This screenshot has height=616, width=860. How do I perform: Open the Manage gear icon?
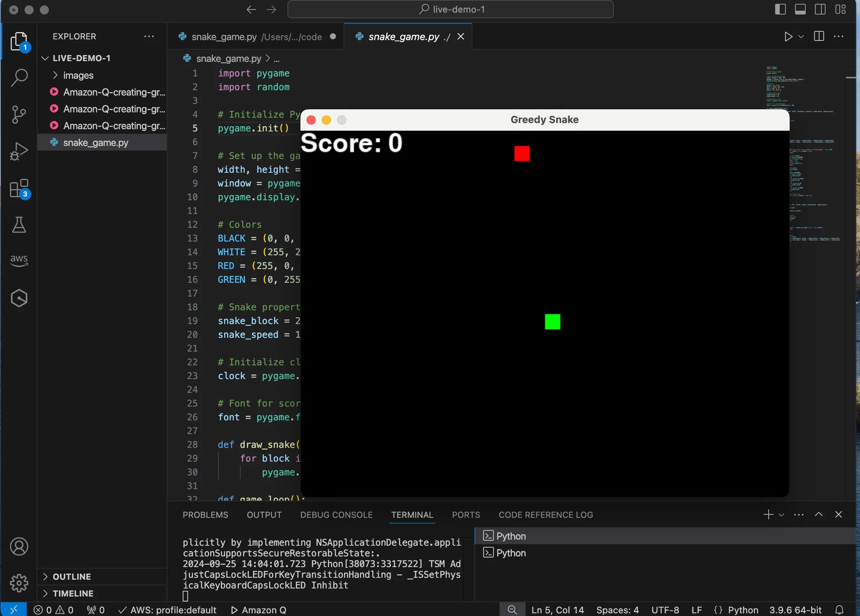click(19, 583)
